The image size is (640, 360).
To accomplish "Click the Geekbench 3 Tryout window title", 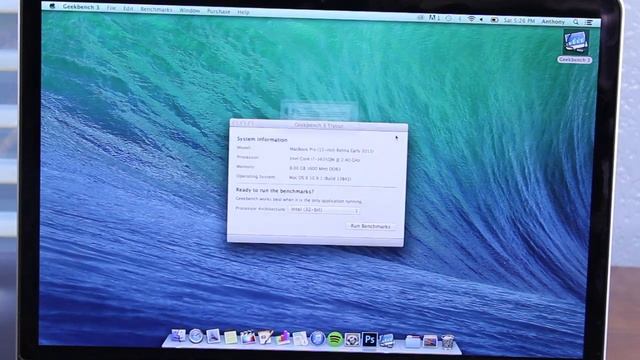I will pyautogui.click(x=318, y=125).
